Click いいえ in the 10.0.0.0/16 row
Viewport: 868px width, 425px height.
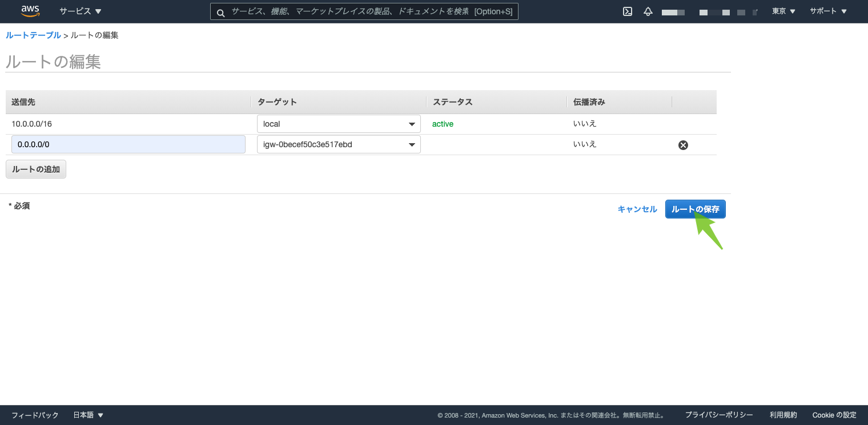(x=585, y=124)
